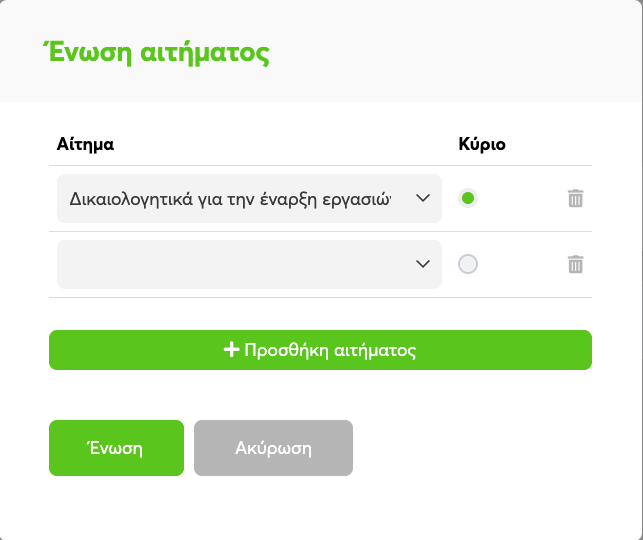Open the chevron of the empty request dropdown
The width and height of the screenshot is (643, 540).
click(423, 264)
